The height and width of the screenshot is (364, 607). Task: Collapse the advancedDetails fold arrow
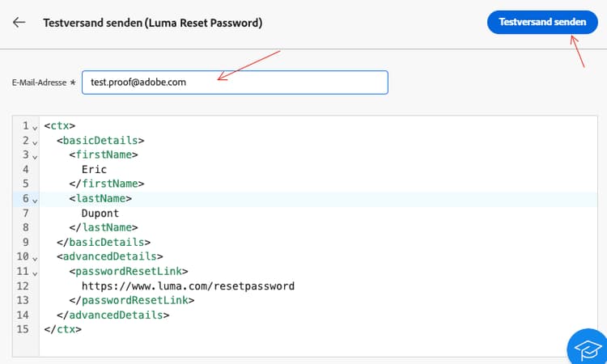(x=35, y=257)
